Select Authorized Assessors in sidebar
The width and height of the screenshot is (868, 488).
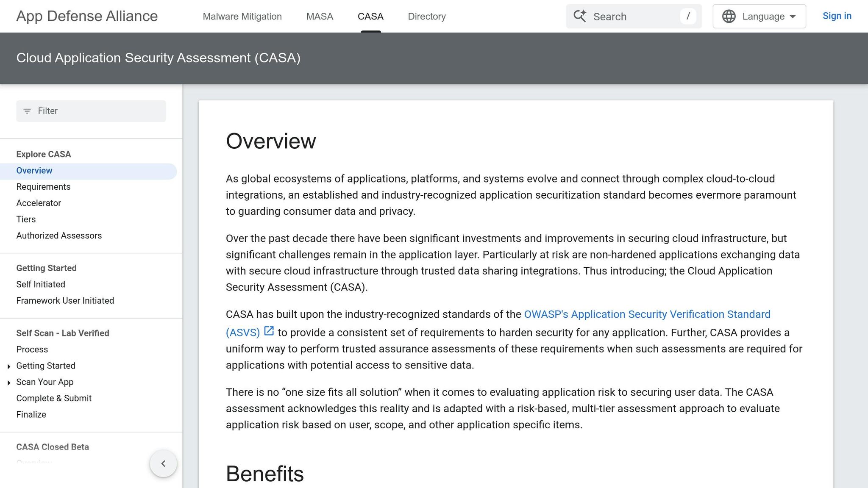[59, 236]
